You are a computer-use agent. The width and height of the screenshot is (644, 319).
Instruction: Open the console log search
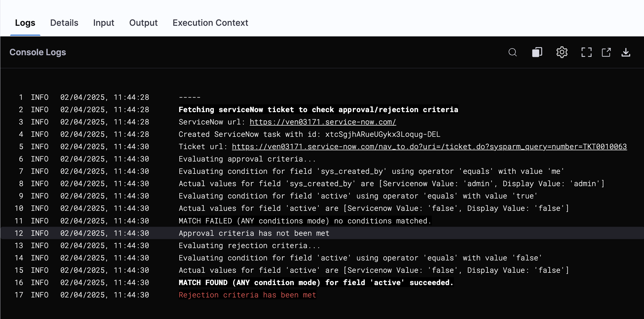point(513,52)
